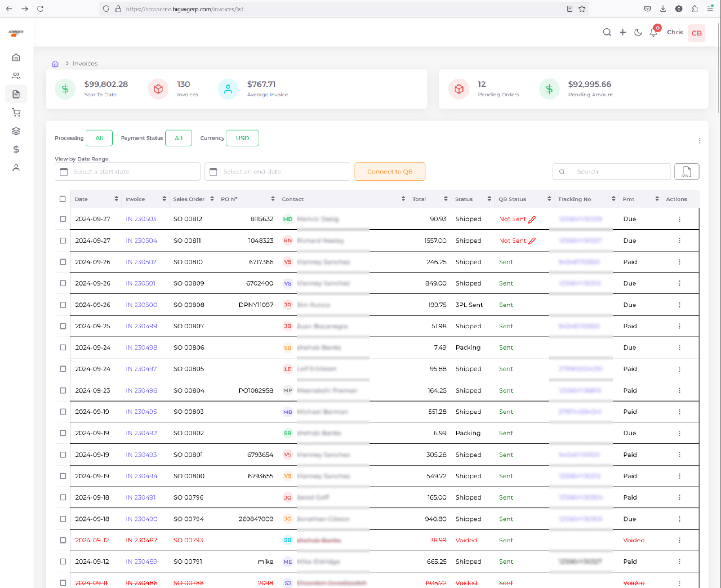Open the Invoices document sidebar icon
The image size is (721, 588).
click(x=16, y=94)
